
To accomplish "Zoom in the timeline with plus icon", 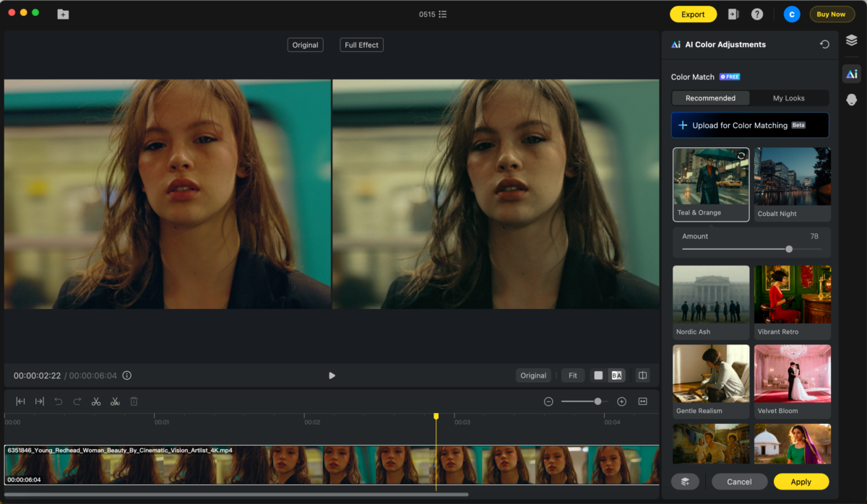I will (621, 401).
